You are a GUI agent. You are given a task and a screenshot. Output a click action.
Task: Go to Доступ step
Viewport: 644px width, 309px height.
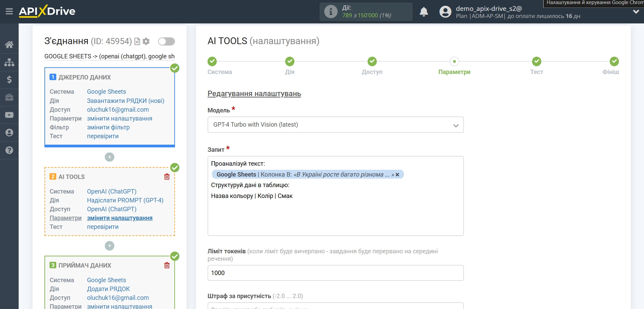372,61
